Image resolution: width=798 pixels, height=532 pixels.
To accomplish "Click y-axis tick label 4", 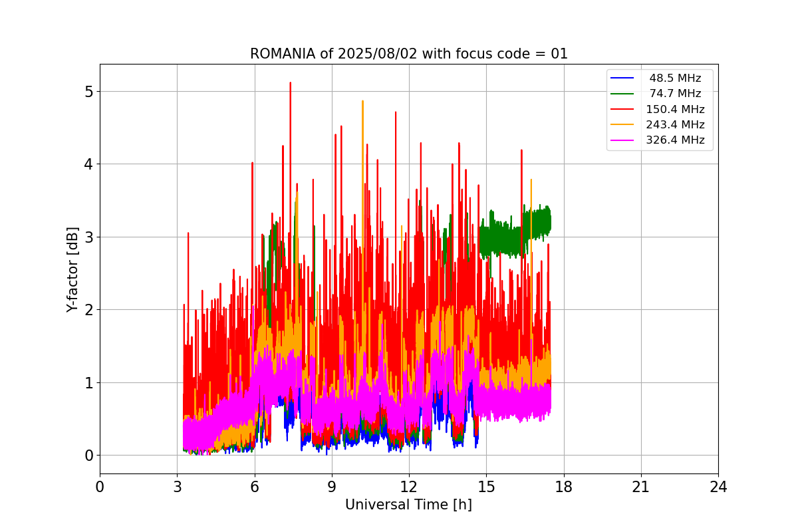I will tap(88, 164).
